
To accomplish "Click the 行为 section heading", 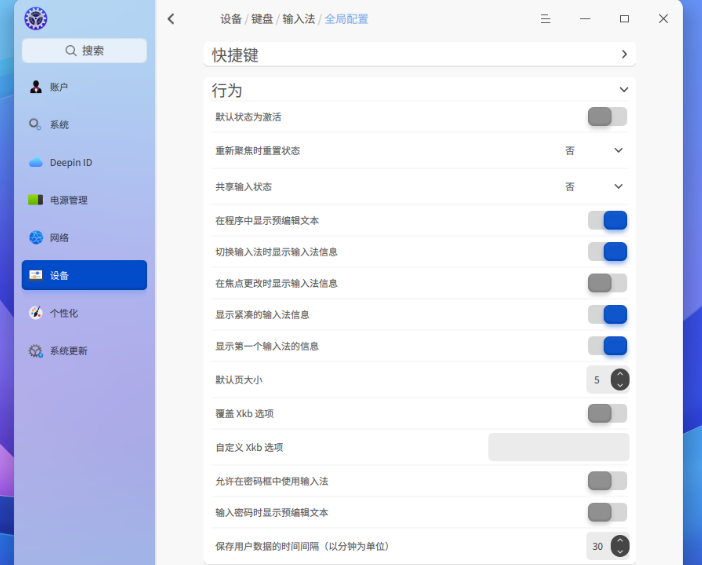I will [227, 90].
